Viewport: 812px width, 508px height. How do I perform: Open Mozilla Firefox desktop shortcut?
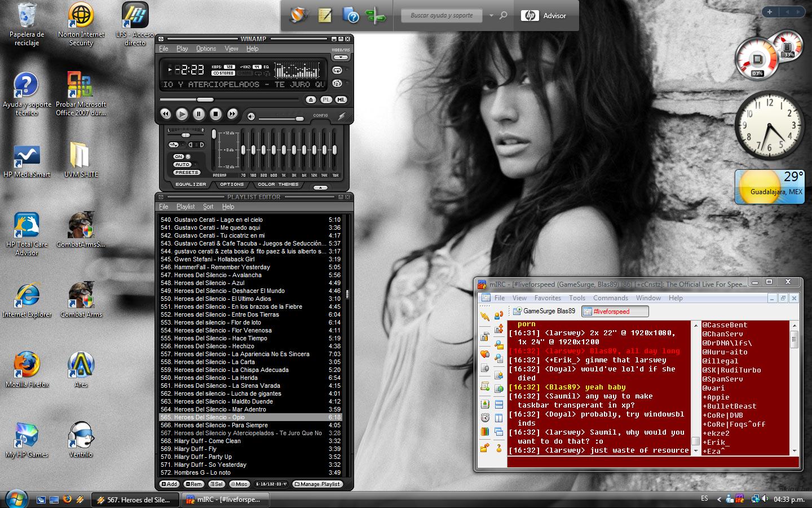pyautogui.click(x=27, y=369)
